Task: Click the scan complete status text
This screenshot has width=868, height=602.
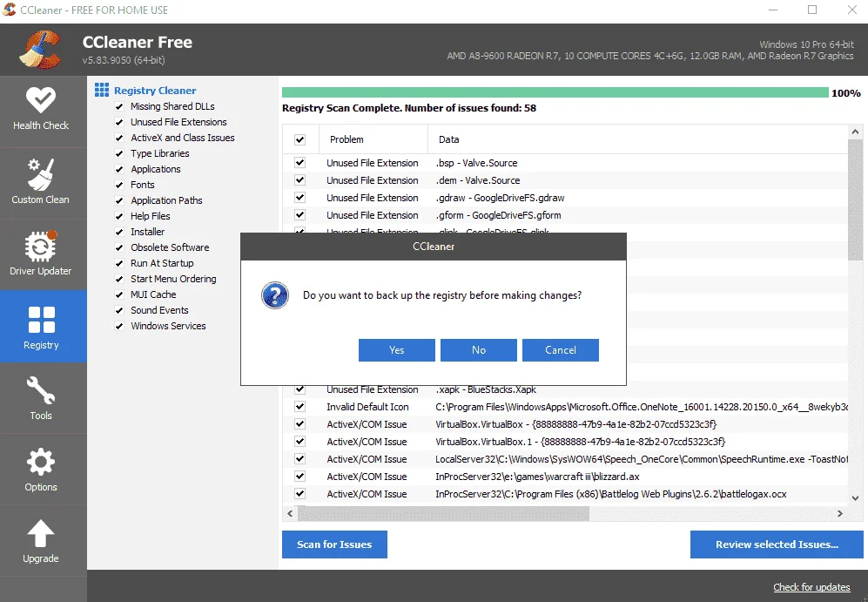Action: click(409, 108)
